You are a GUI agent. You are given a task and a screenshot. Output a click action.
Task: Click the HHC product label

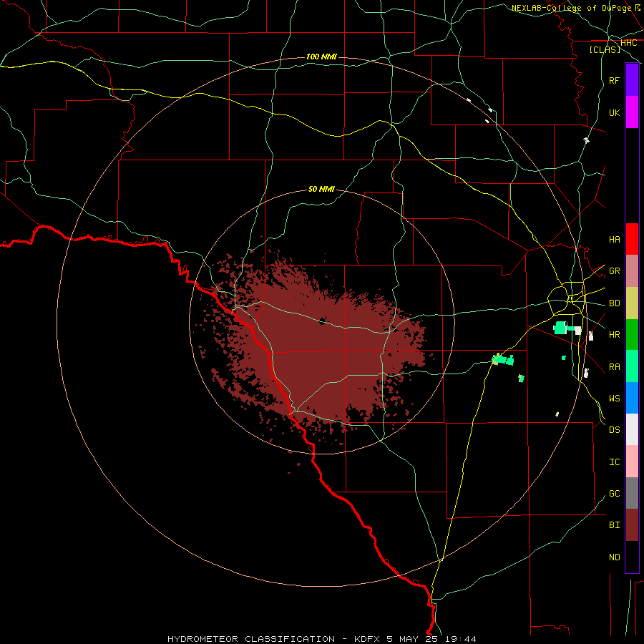[x=628, y=43]
